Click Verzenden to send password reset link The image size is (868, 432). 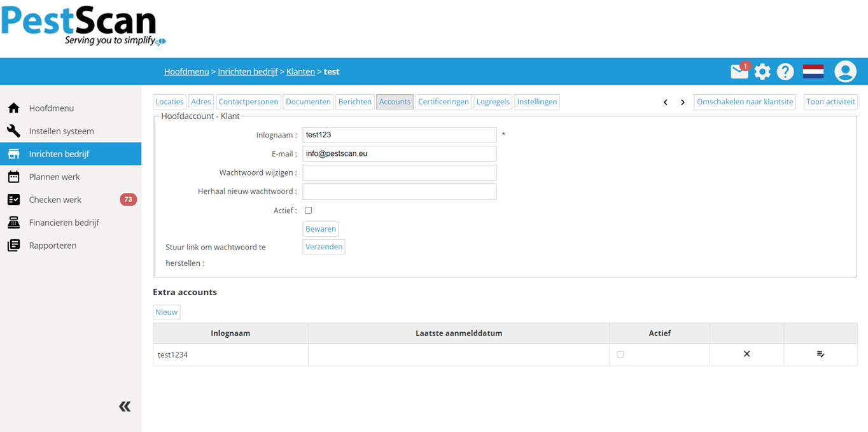(324, 247)
